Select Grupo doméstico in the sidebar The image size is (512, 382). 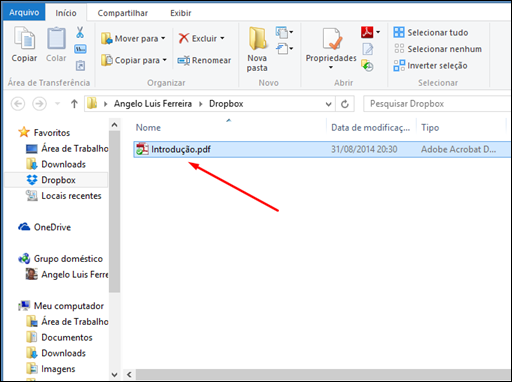coord(61,259)
